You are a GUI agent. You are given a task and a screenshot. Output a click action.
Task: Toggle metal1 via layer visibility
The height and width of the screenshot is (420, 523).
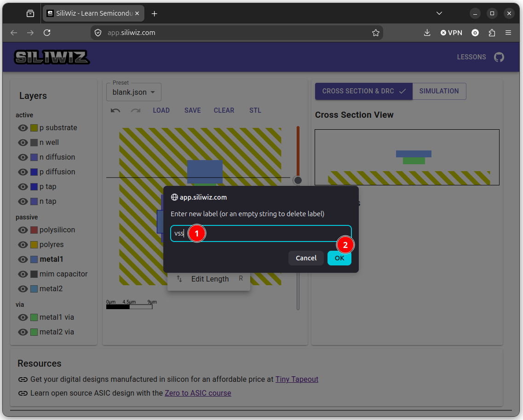tap(23, 317)
